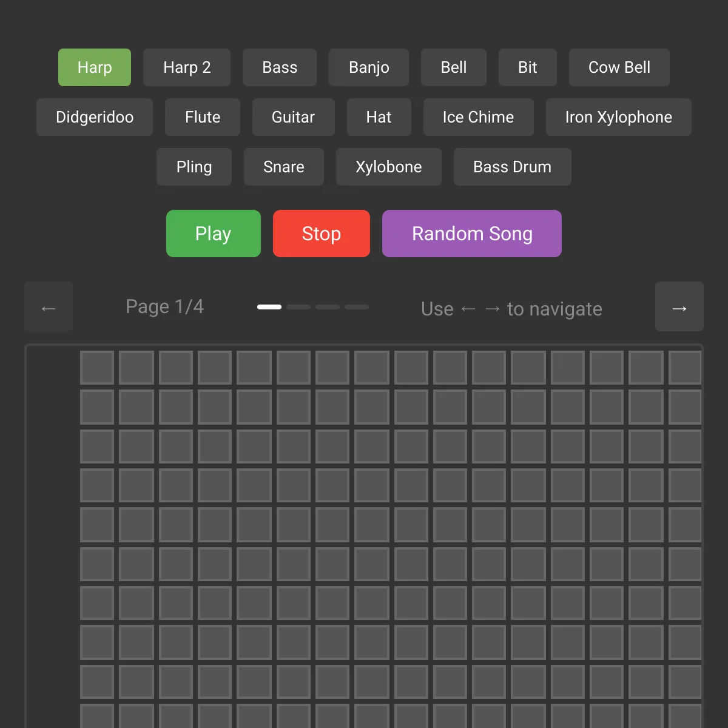728x728 pixels.
Task: Choose the Iron Xylophone instrument
Action: tap(619, 117)
